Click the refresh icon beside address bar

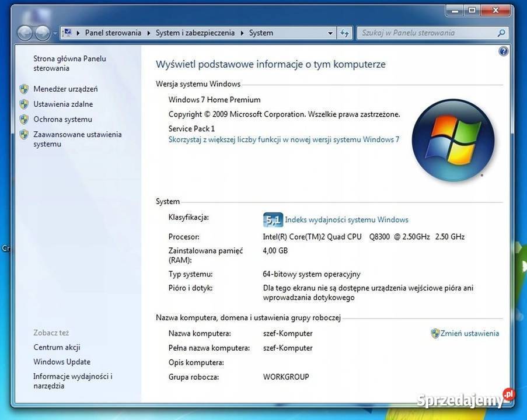coord(345,33)
